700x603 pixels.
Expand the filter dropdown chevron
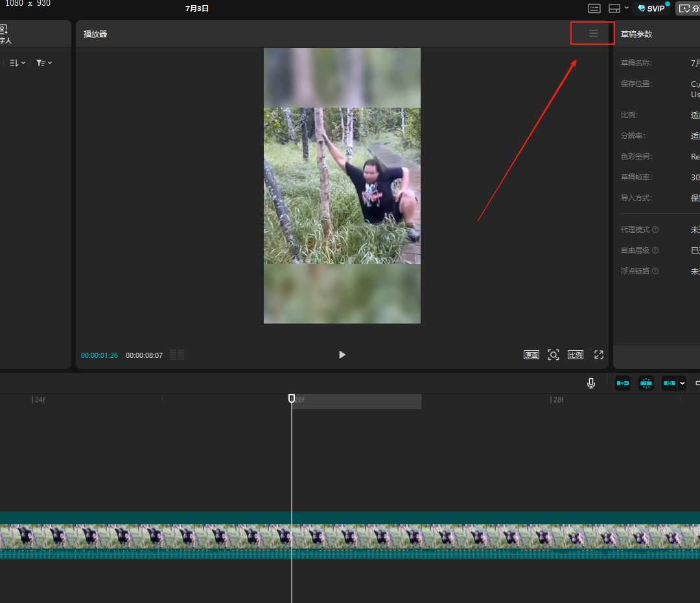pyautogui.click(x=50, y=63)
